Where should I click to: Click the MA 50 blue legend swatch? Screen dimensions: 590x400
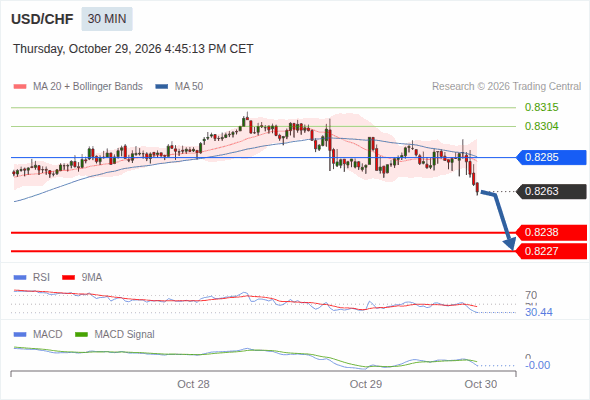pyautogui.click(x=162, y=87)
